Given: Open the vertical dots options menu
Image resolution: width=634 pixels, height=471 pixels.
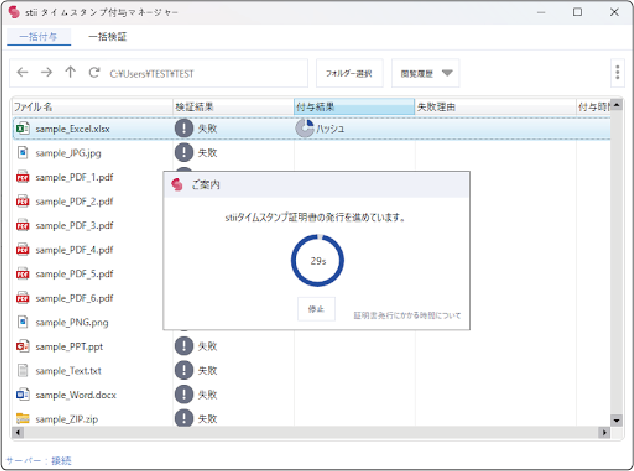Looking at the screenshot, I should pos(618,72).
